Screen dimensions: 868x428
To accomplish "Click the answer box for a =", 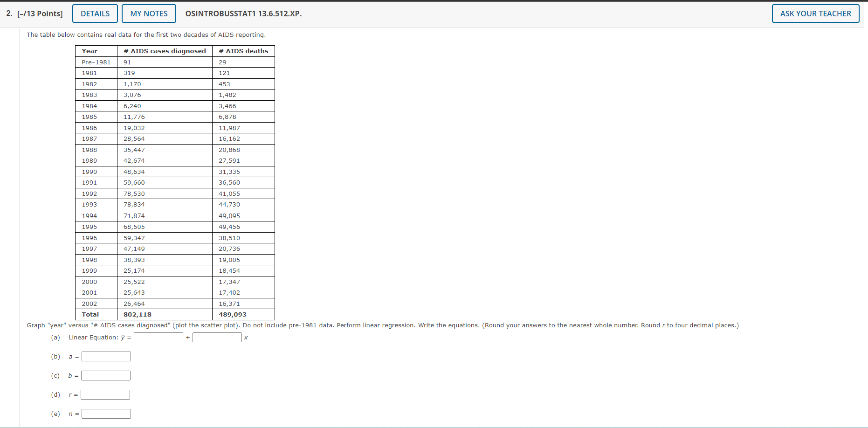I will [106, 356].
